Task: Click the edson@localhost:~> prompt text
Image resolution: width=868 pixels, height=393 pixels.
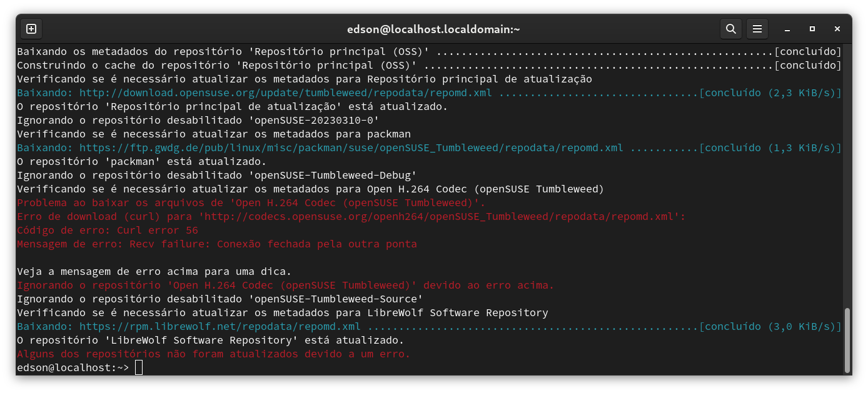Action: pos(73,368)
